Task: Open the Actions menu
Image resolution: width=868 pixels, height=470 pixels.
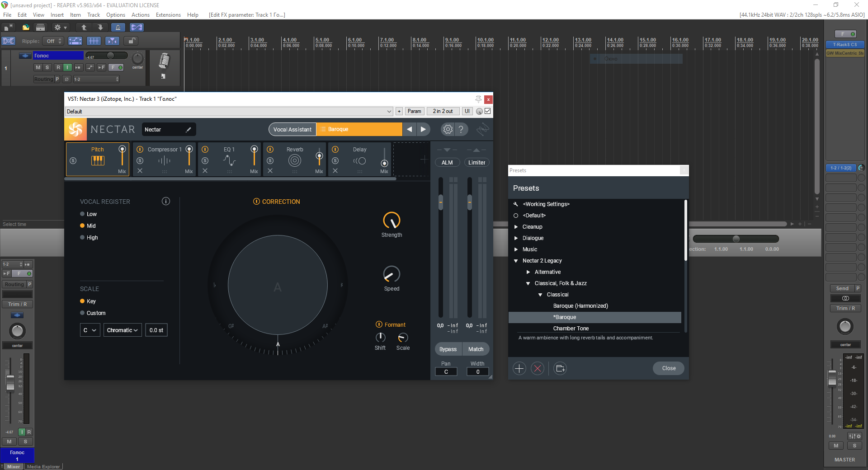Action: click(x=140, y=15)
